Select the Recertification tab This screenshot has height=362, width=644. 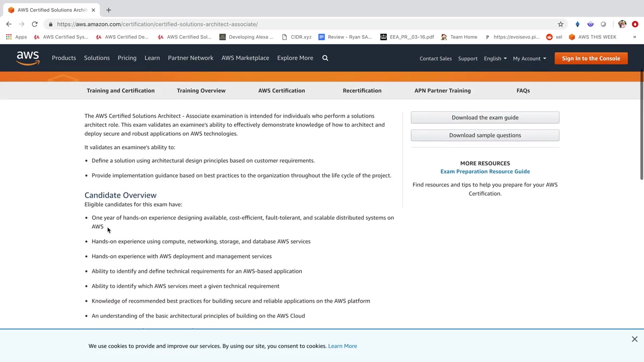click(x=362, y=90)
